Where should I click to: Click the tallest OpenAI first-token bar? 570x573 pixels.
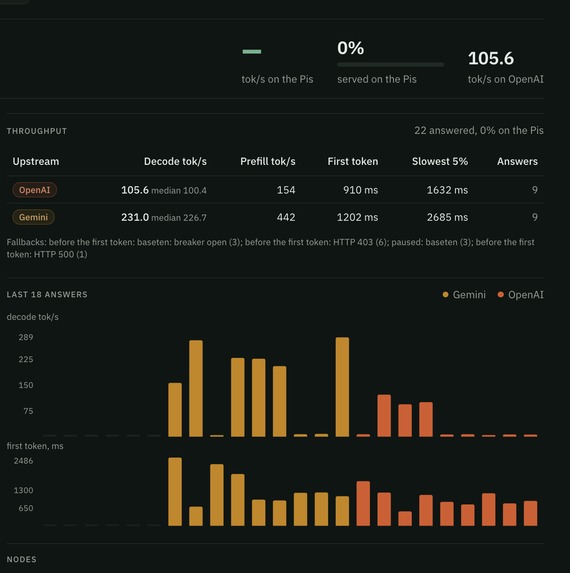363,504
